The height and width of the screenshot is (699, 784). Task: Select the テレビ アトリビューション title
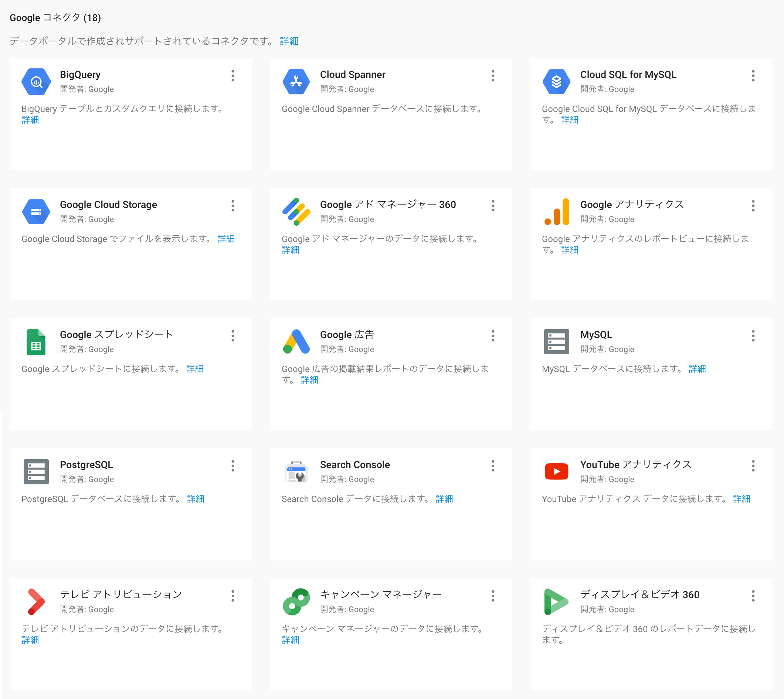pyautogui.click(x=121, y=594)
